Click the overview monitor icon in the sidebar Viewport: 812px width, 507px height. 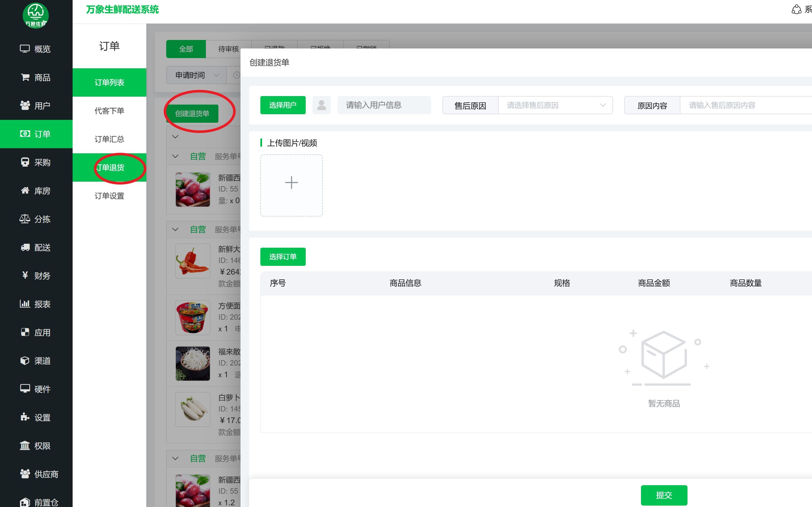pyautogui.click(x=25, y=49)
